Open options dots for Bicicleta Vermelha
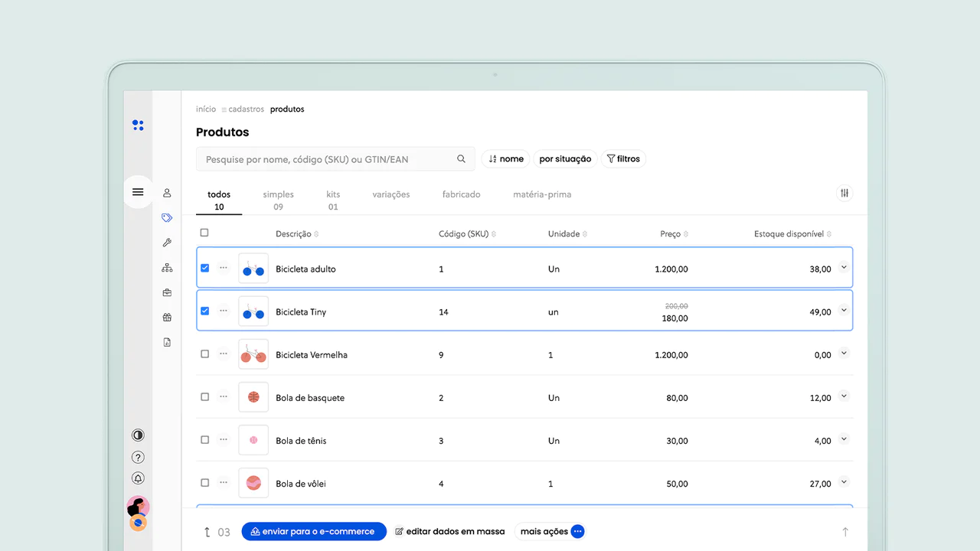This screenshot has height=551, width=980. (x=224, y=354)
